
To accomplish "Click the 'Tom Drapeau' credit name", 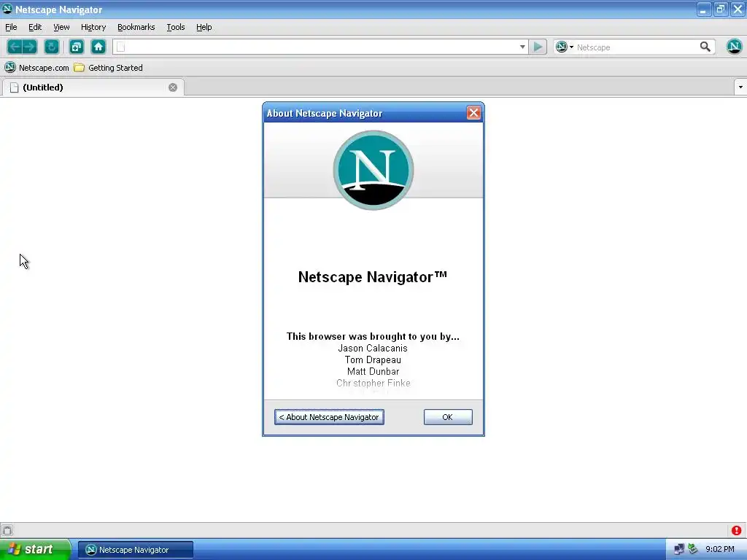I will coord(373,360).
